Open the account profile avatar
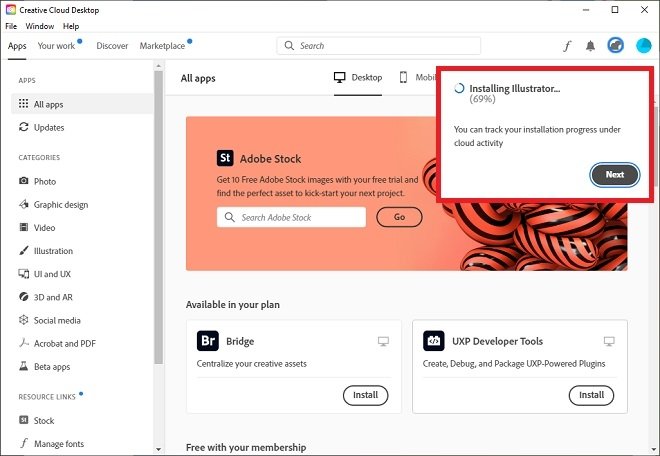The width and height of the screenshot is (660, 456). [643, 45]
